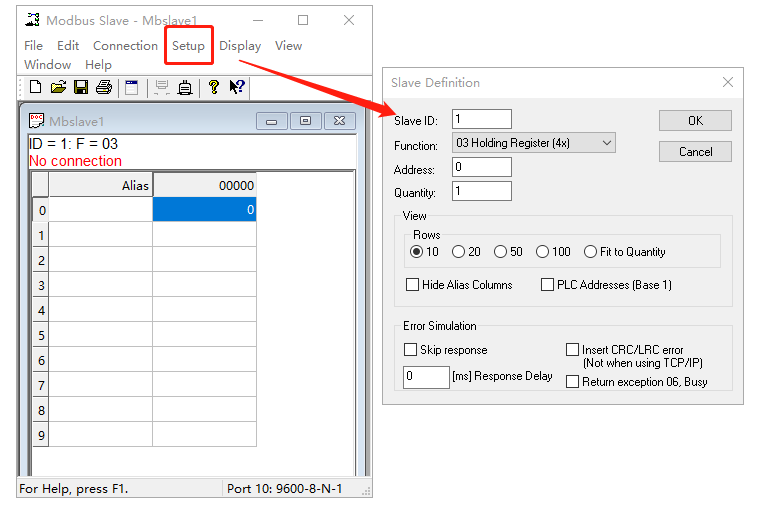The height and width of the screenshot is (505, 766).
Task: Click the Disconnect plug toolbar icon
Action: [185, 88]
